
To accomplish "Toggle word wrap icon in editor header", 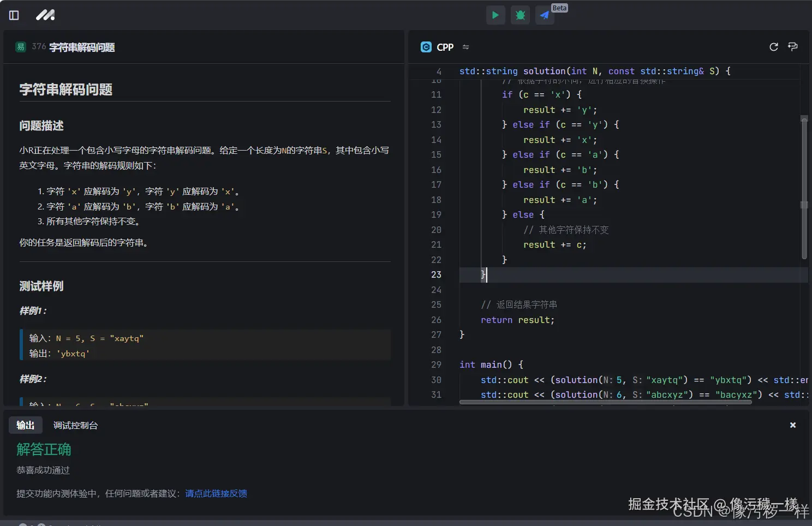I will [x=793, y=47].
